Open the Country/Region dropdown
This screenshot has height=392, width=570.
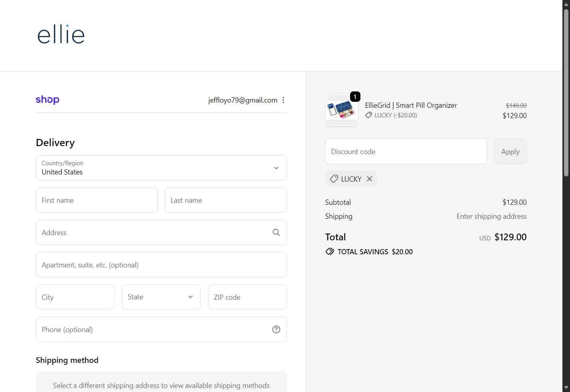click(x=161, y=168)
